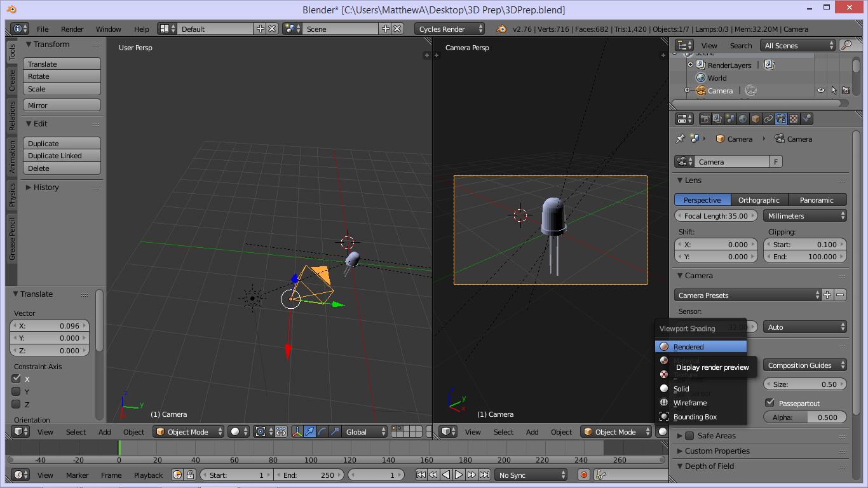Click the pin icon in properties breadcrumb
Viewport: 868px width, 488px height.
point(680,139)
